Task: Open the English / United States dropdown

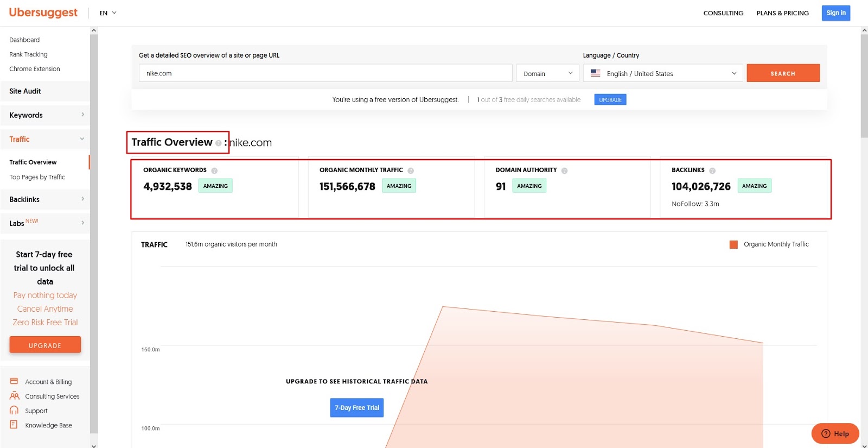Action: coord(663,73)
